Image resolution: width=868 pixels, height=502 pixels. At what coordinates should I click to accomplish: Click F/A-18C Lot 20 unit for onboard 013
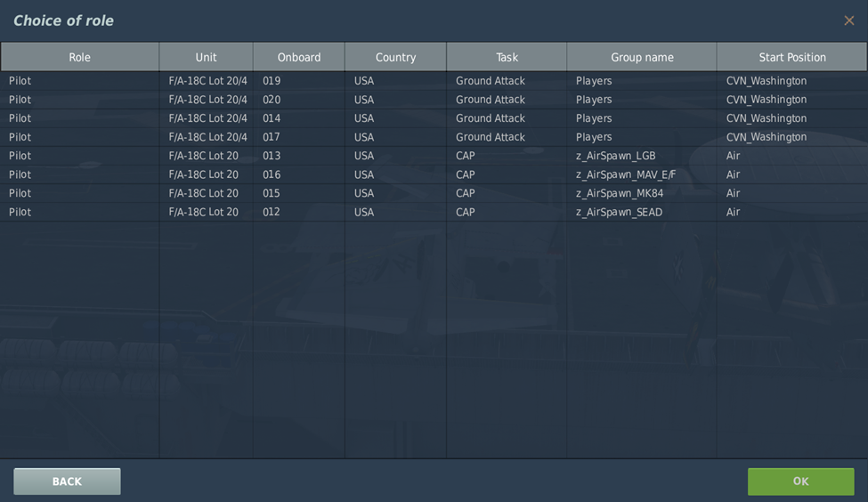(203, 156)
